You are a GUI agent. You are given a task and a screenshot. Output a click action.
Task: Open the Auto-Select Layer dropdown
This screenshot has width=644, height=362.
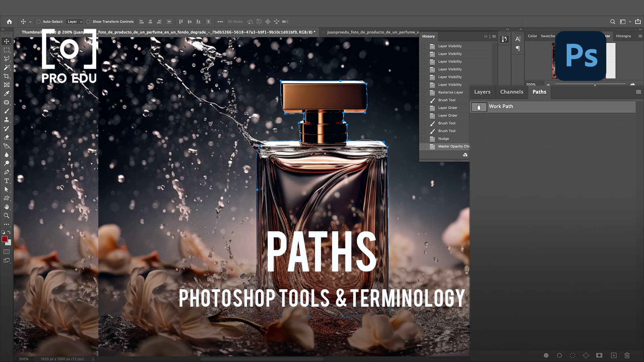74,21
